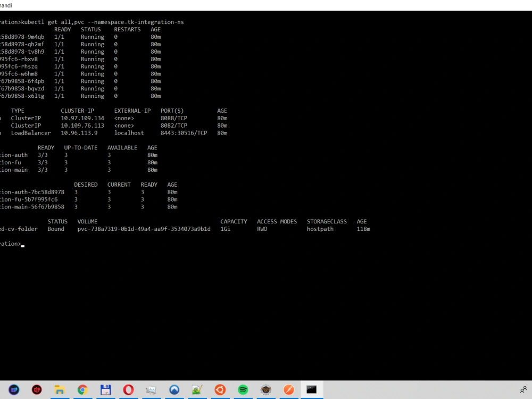532x399 pixels.
Task: Click the LoadBalancer service type text
Action: [x=31, y=133]
